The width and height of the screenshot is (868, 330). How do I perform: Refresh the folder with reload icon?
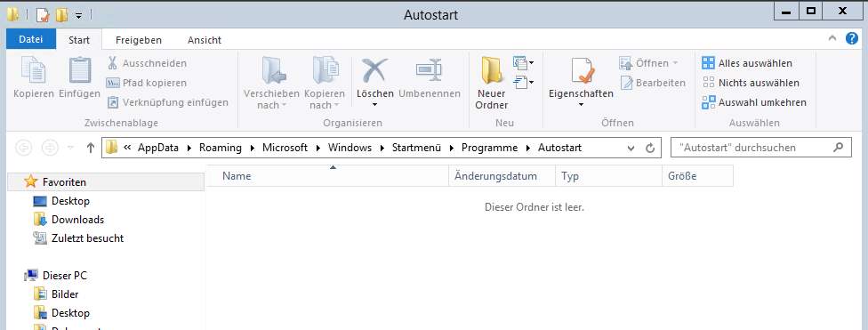pos(650,148)
